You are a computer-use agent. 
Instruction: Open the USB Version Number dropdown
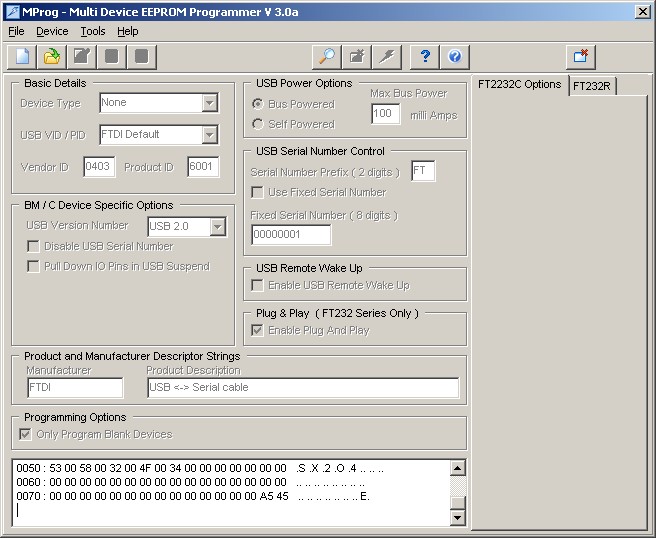[217, 227]
